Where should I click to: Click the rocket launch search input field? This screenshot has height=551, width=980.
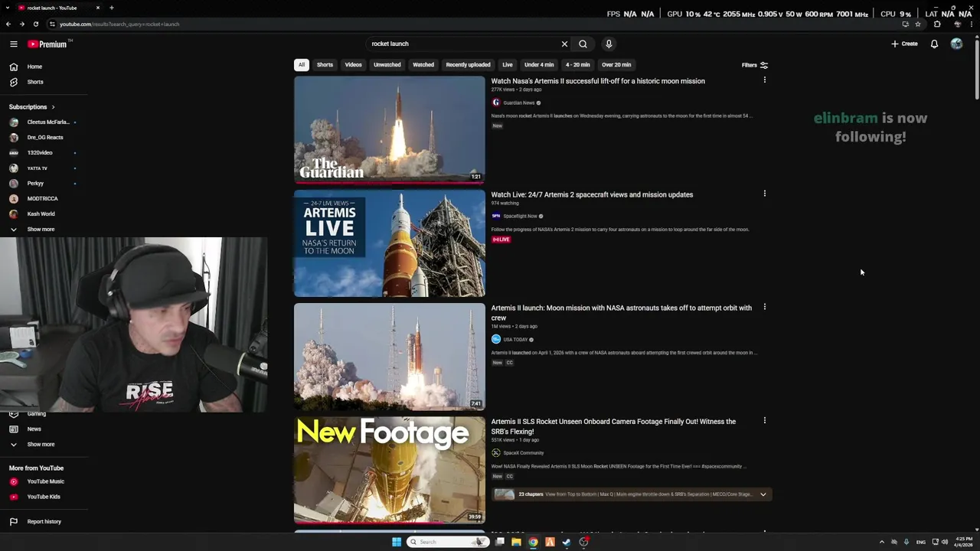pyautogui.click(x=462, y=44)
